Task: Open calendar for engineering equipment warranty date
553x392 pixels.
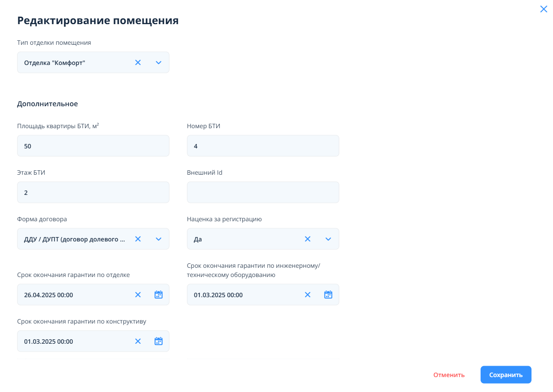Action: click(x=328, y=295)
